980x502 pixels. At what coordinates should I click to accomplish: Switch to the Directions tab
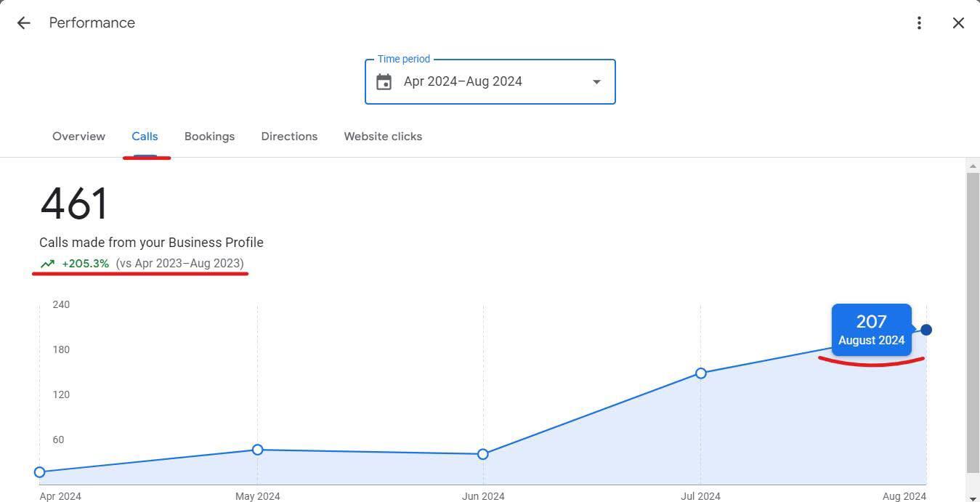click(289, 137)
